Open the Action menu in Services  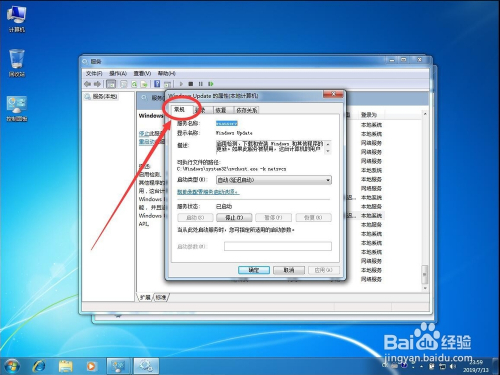click(x=118, y=73)
